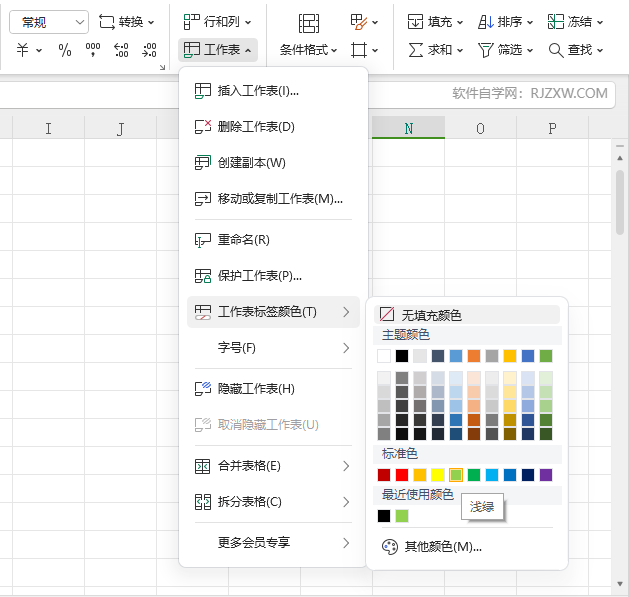Image resolution: width=629 pixels, height=597 pixels.
Task: Open 其他颜色(M) more colors dialog
Action: tap(467, 546)
